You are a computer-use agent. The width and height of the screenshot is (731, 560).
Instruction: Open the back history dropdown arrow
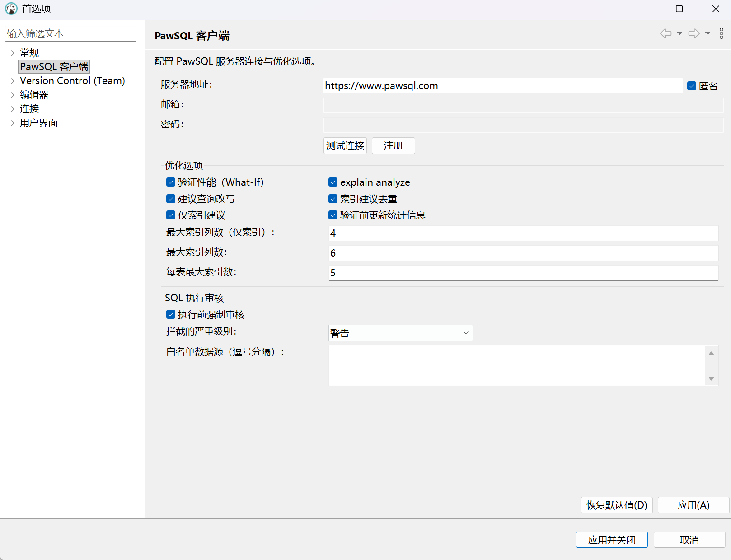(x=679, y=33)
